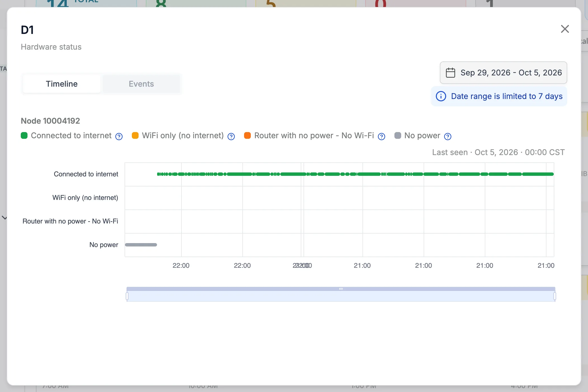Open help icon next to No power legend
The height and width of the screenshot is (392, 588).
coord(448,136)
